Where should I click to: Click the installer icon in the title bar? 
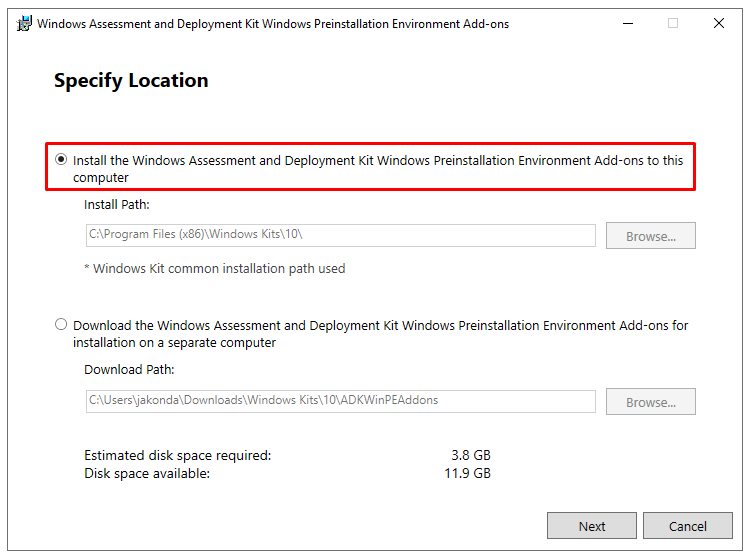(24, 23)
